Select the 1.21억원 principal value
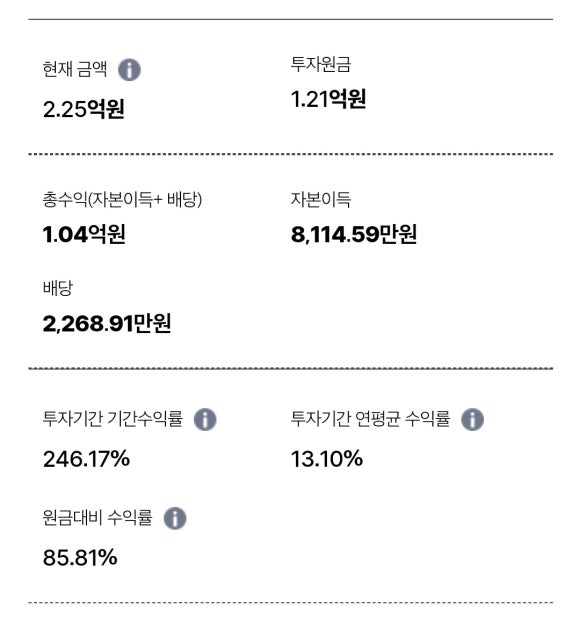This screenshot has height=621, width=580. pyautogui.click(x=328, y=99)
